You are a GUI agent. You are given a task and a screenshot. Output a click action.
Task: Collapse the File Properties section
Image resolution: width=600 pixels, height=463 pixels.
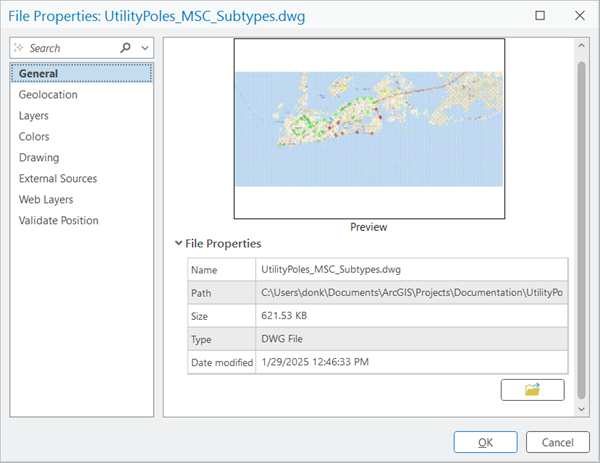pyautogui.click(x=179, y=243)
